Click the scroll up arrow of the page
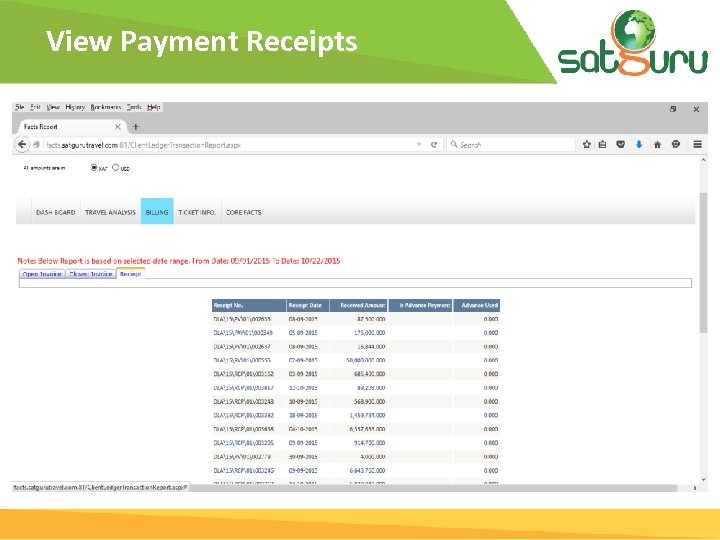The height and width of the screenshot is (540, 720). click(x=703, y=160)
